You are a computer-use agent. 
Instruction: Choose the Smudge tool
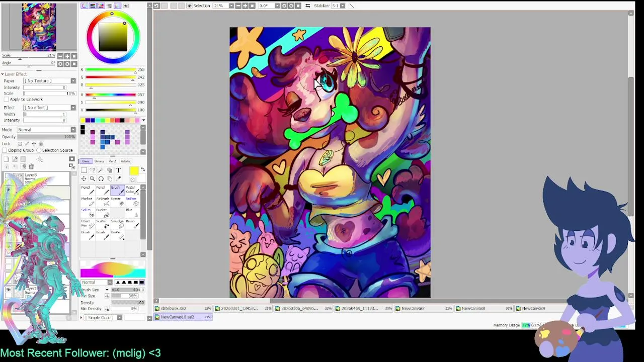(117, 223)
